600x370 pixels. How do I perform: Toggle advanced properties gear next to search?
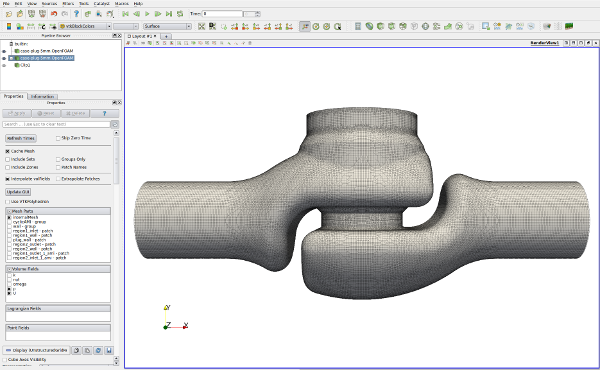115,124
